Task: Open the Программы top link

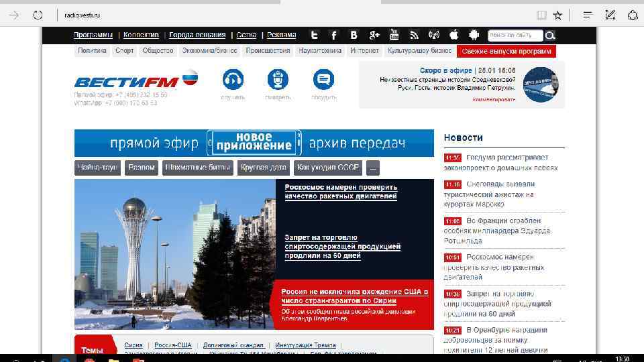Action: point(93,35)
